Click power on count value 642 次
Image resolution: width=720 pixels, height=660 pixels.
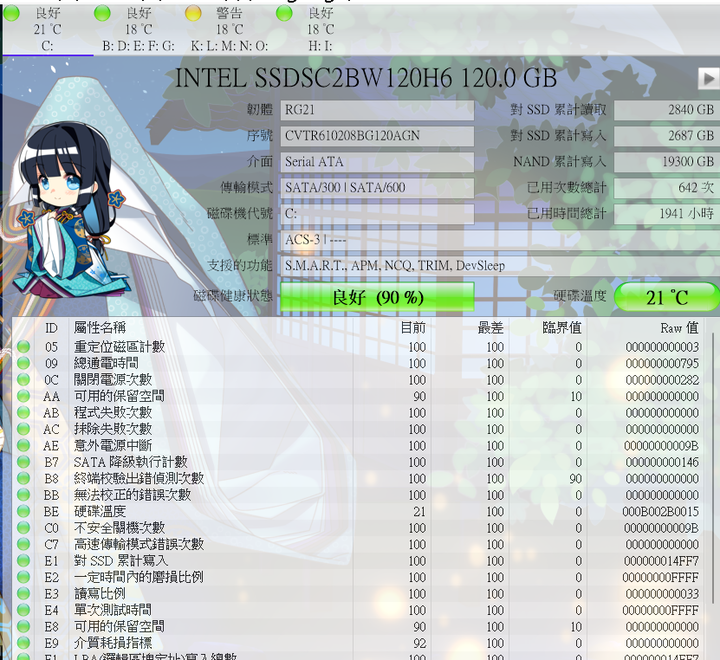[x=667, y=188]
